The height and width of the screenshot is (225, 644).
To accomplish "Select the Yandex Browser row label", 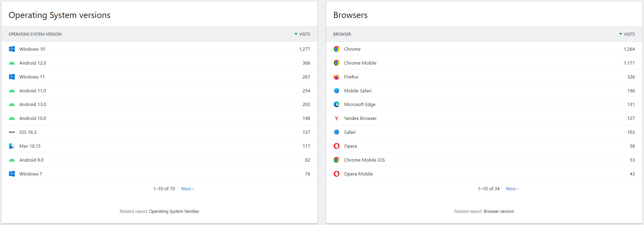I will pyautogui.click(x=360, y=118).
